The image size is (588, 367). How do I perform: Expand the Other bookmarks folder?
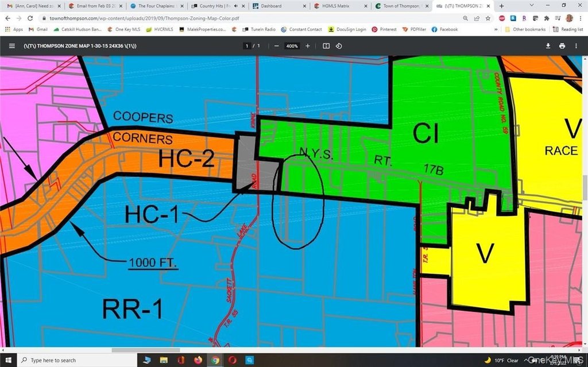(x=525, y=29)
